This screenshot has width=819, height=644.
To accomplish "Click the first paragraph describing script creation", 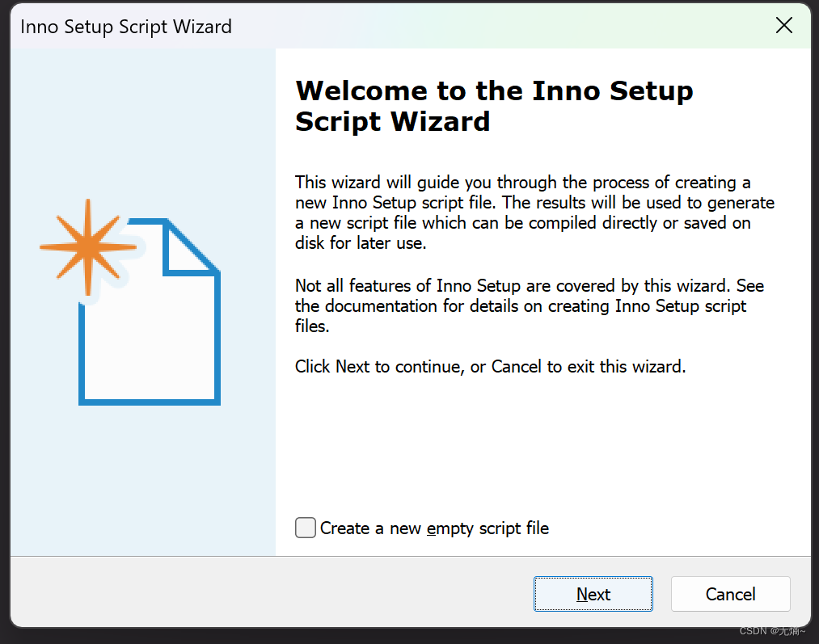I will 534,212.
